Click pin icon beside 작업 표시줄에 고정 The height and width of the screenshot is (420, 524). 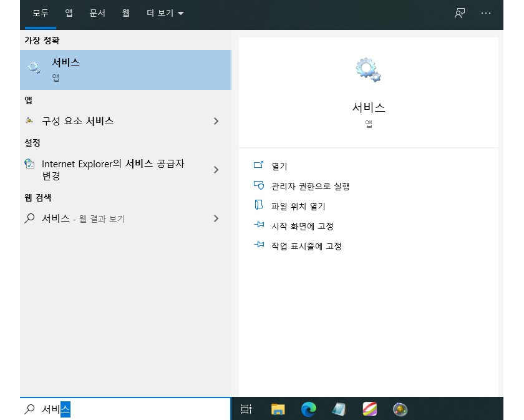[x=259, y=245]
